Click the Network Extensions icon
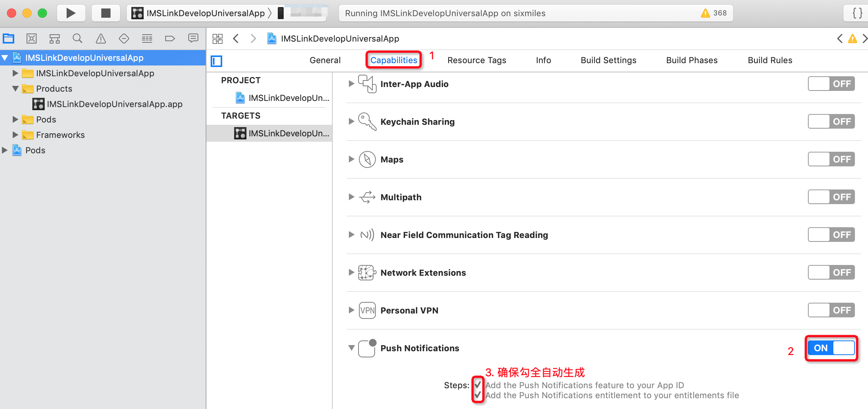The image size is (868, 409). click(x=367, y=273)
